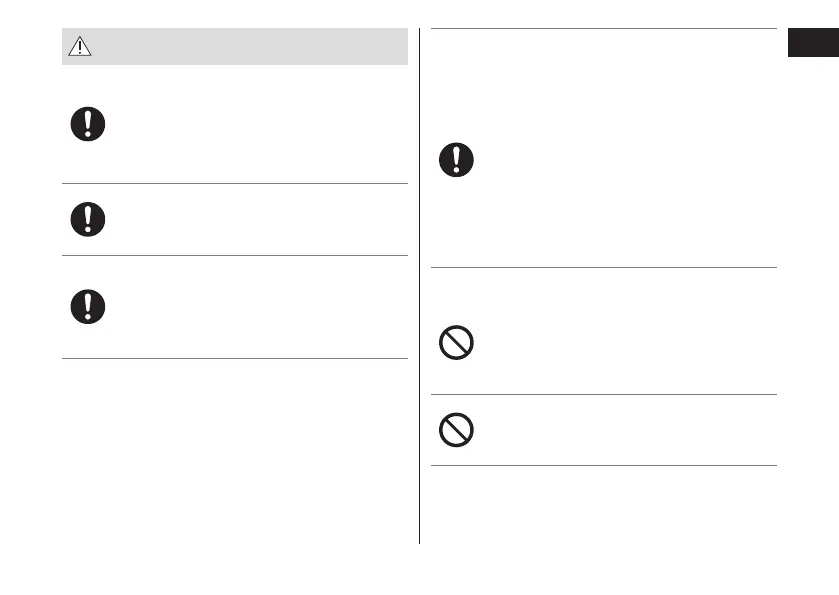Click the top border line of right column
The image size is (839, 595).
click(604, 29)
